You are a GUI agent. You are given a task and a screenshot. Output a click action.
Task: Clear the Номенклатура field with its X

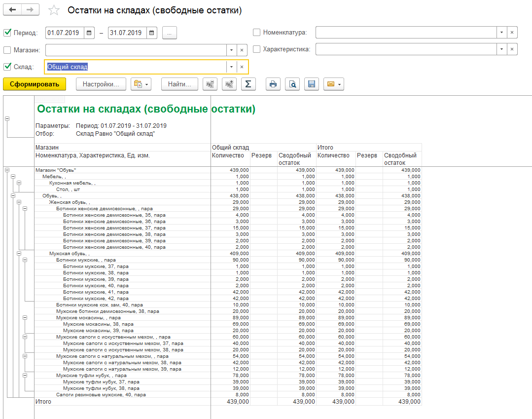pyautogui.click(x=512, y=33)
